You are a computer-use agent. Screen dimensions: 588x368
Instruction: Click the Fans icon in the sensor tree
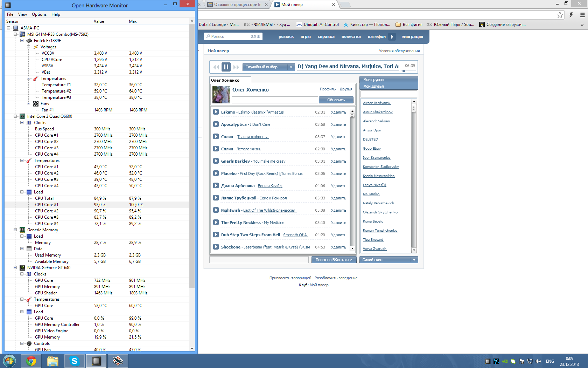[36, 104]
